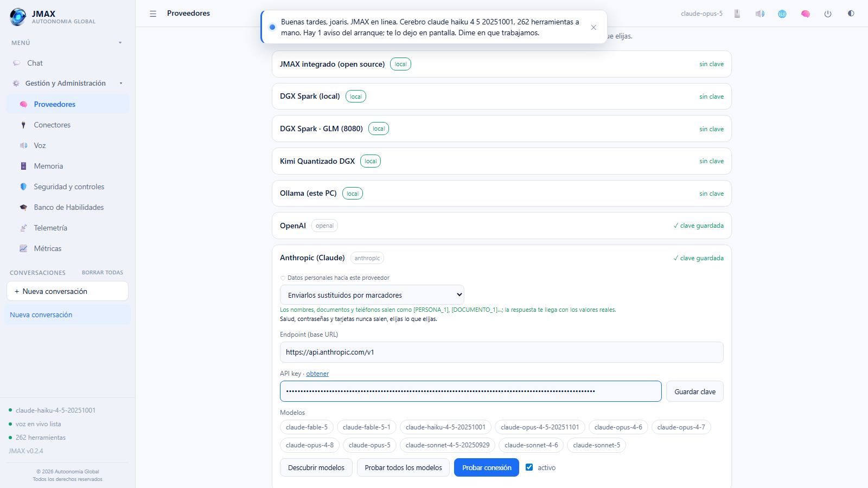The image size is (868, 488).
Task: Toggle the hamburger sidebar menu
Action: point(153,14)
